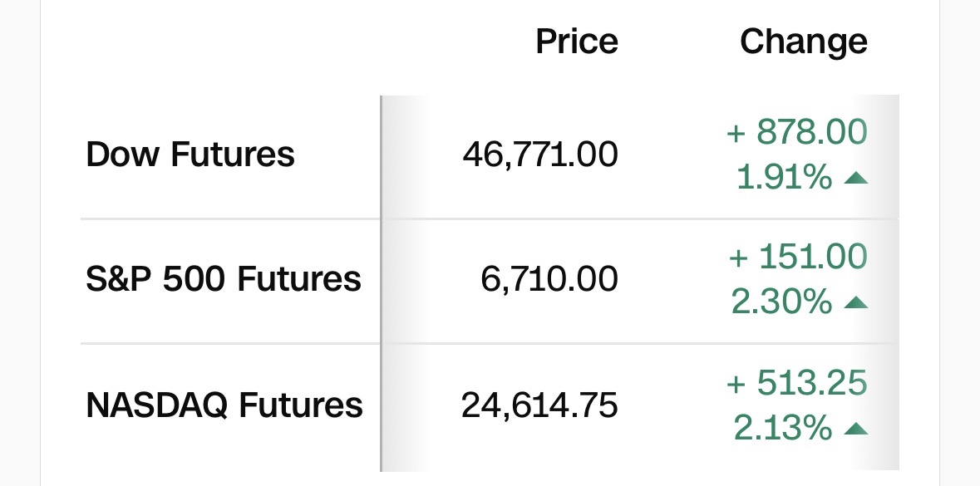980x486 pixels.
Task: Click the 2.13% NASDAQ percent change
Action: (782, 429)
